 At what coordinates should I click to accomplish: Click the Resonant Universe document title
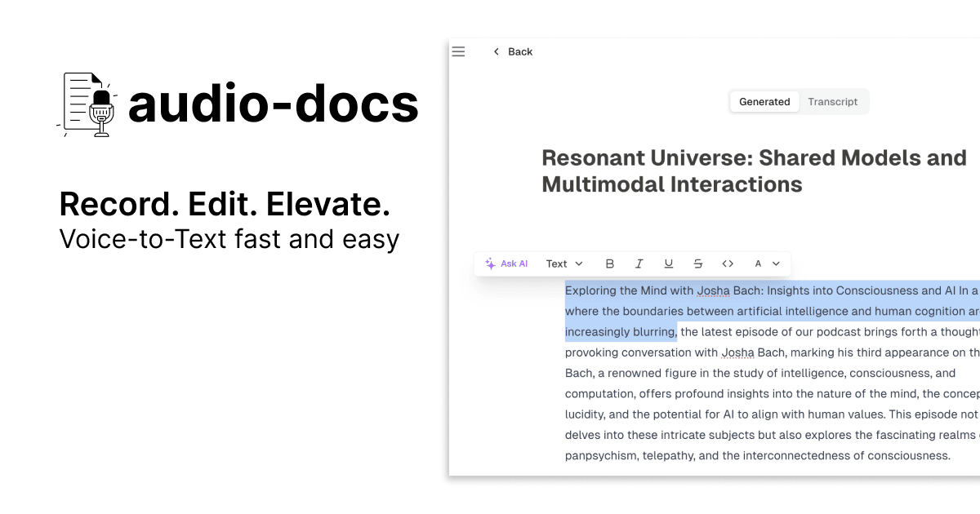point(751,171)
